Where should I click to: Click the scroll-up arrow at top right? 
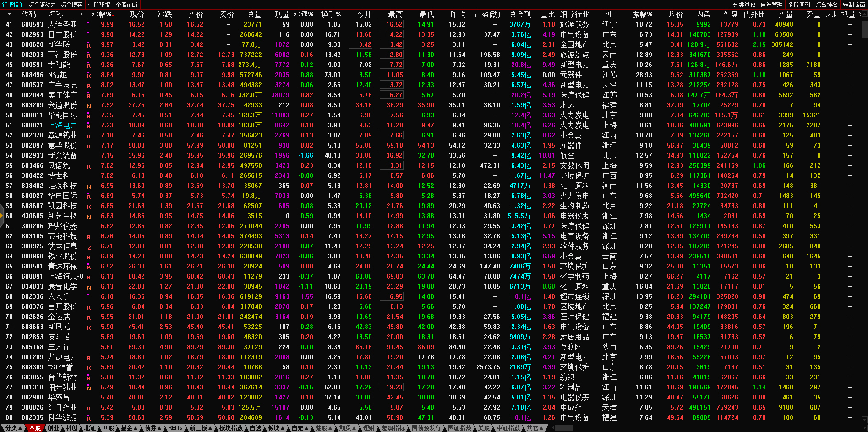click(864, 14)
